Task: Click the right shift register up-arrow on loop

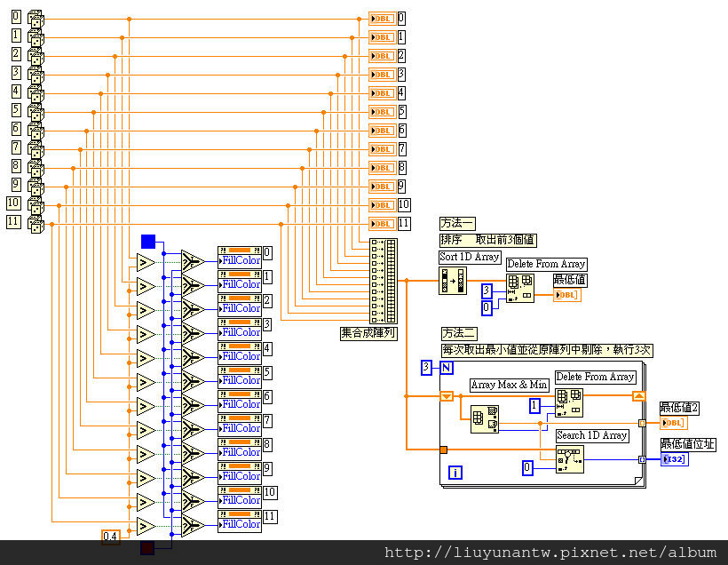Action: tap(639, 396)
